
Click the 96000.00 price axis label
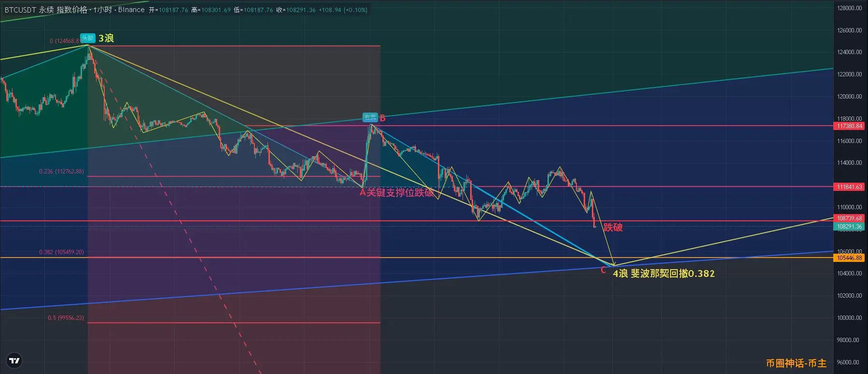tap(849, 362)
